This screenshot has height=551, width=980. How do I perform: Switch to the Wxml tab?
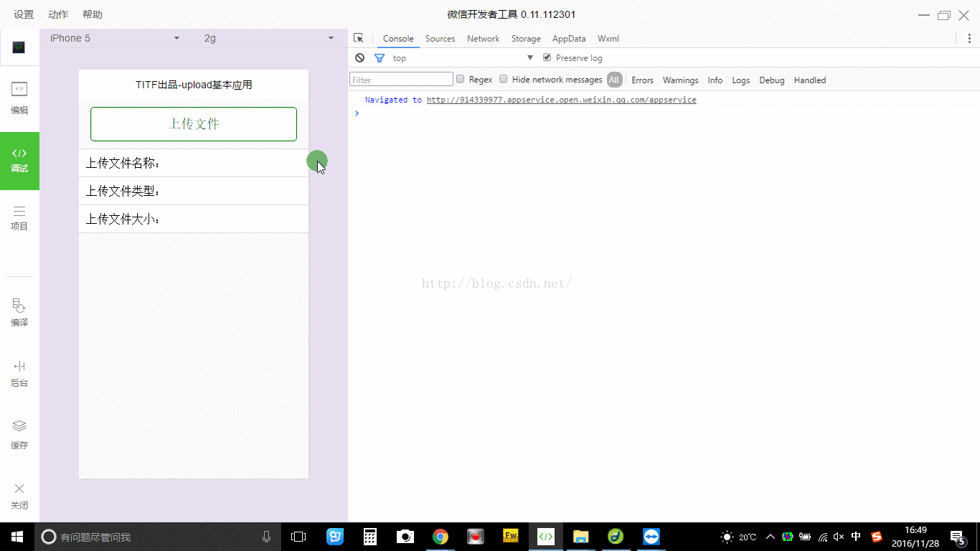[608, 39]
